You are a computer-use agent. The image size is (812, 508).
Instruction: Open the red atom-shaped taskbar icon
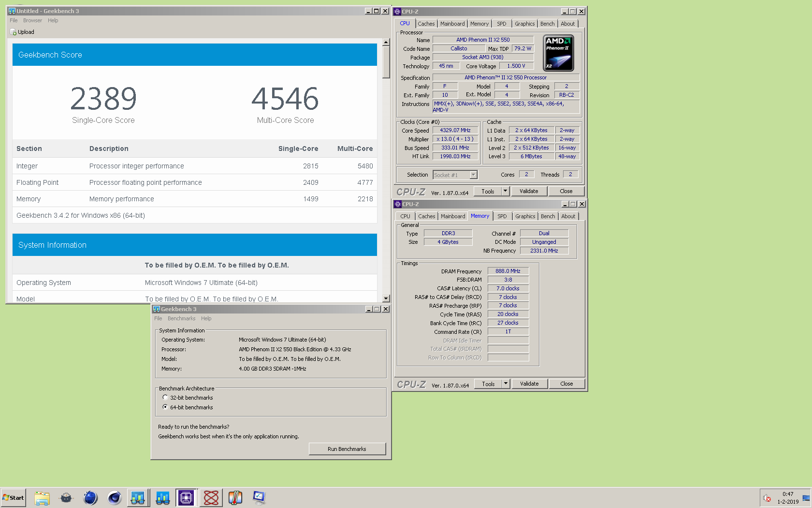(211, 497)
